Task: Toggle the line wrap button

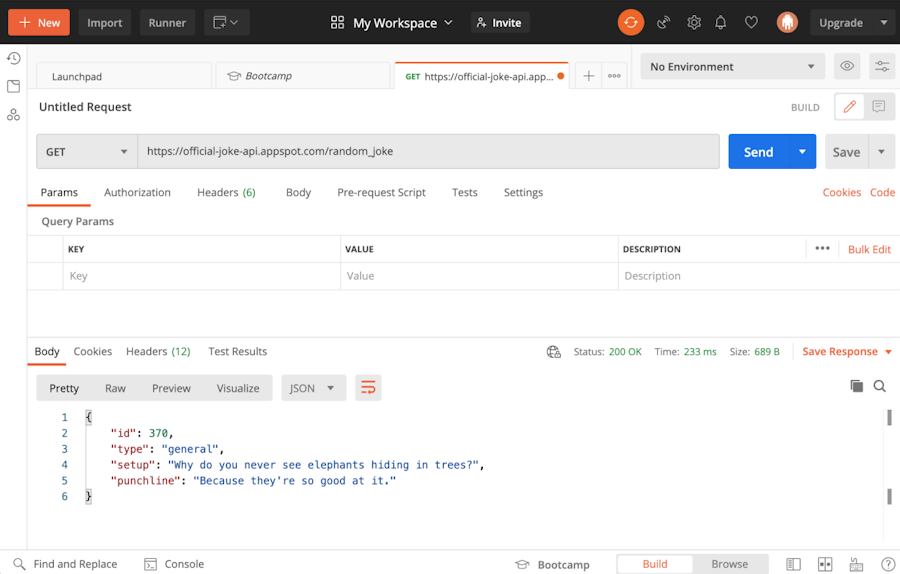Action: [x=368, y=388]
